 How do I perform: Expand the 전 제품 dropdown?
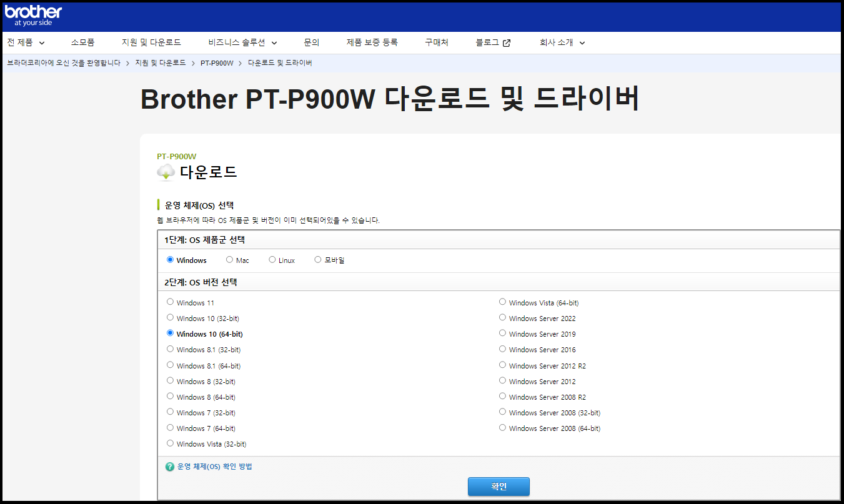[25, 42]
